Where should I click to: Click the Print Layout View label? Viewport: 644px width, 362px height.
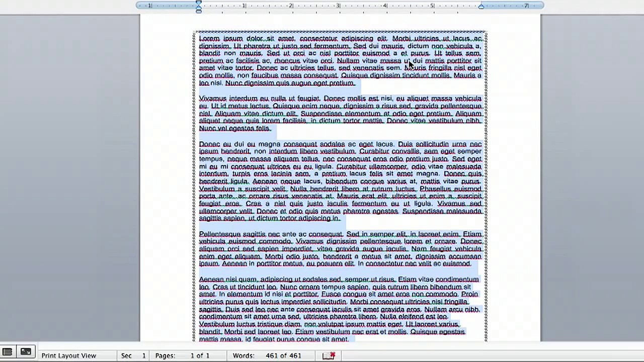point(68,355)
